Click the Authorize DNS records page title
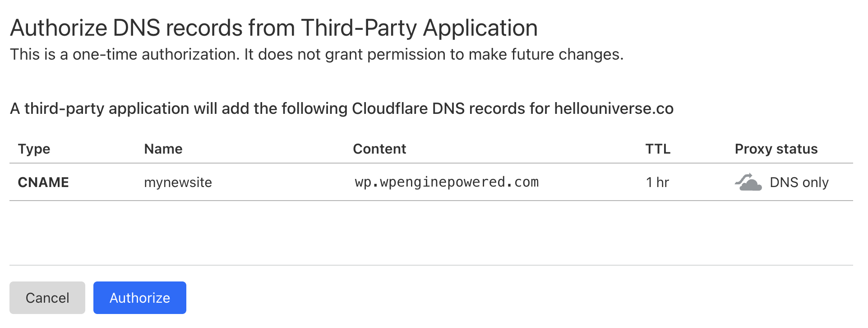The width and height of the screenshot is (868, 328). click(x=274, y=27)
